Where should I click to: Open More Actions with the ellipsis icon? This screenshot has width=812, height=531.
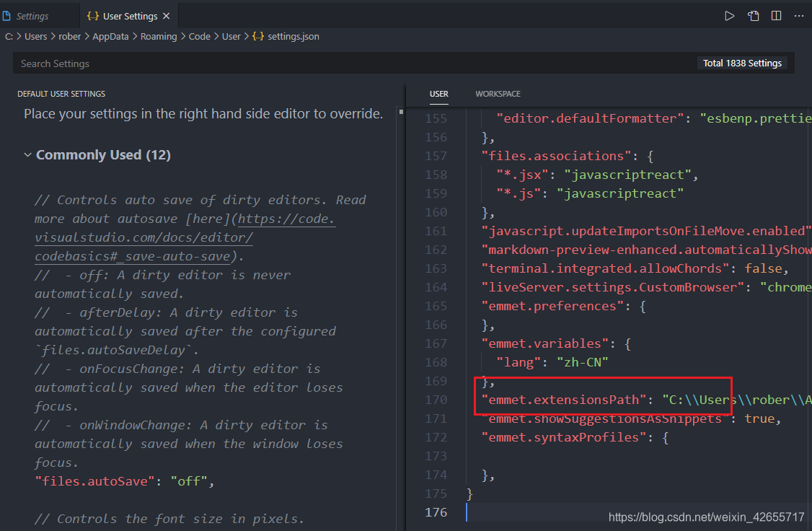point(799,15)
